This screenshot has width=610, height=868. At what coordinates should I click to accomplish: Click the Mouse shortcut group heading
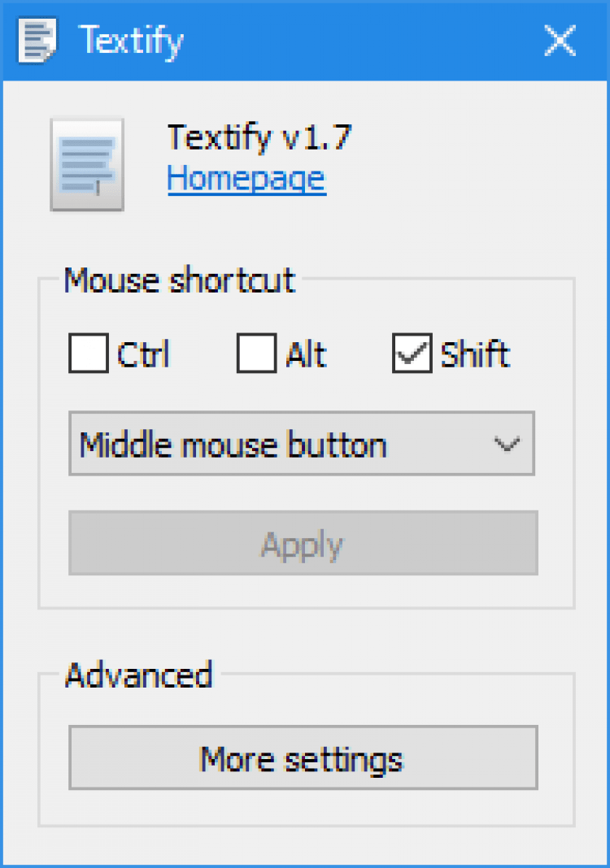179,280
